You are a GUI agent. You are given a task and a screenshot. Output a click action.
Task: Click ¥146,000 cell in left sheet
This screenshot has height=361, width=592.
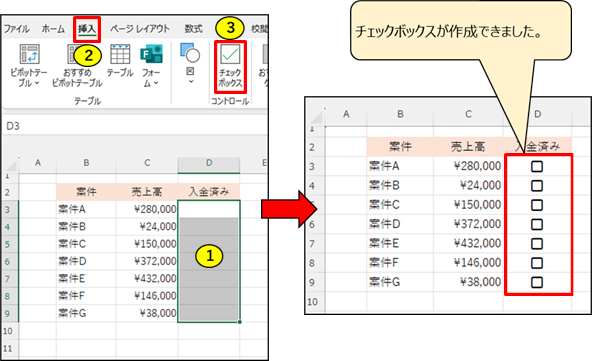tap(147, 296)
